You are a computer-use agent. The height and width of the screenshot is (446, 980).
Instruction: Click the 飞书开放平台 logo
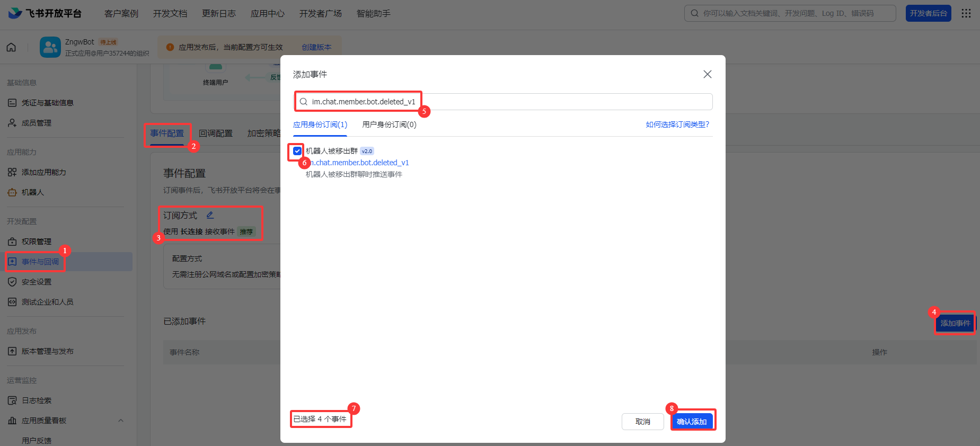[x=45, y=13]
